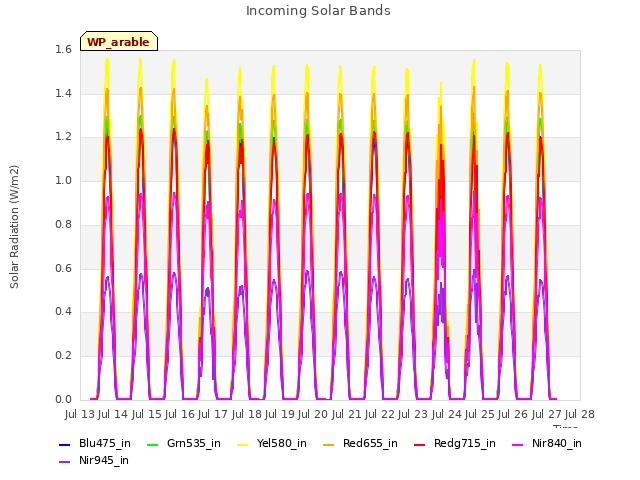Click the Jul 26 x-axis date label
Viewport: 640px width, 480px height.
[513, 415]
